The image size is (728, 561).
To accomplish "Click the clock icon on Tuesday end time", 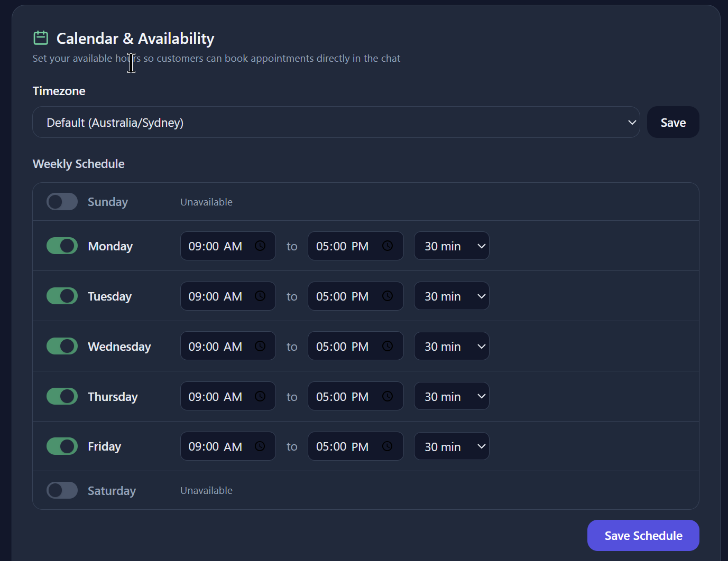I will pos(386,296).
